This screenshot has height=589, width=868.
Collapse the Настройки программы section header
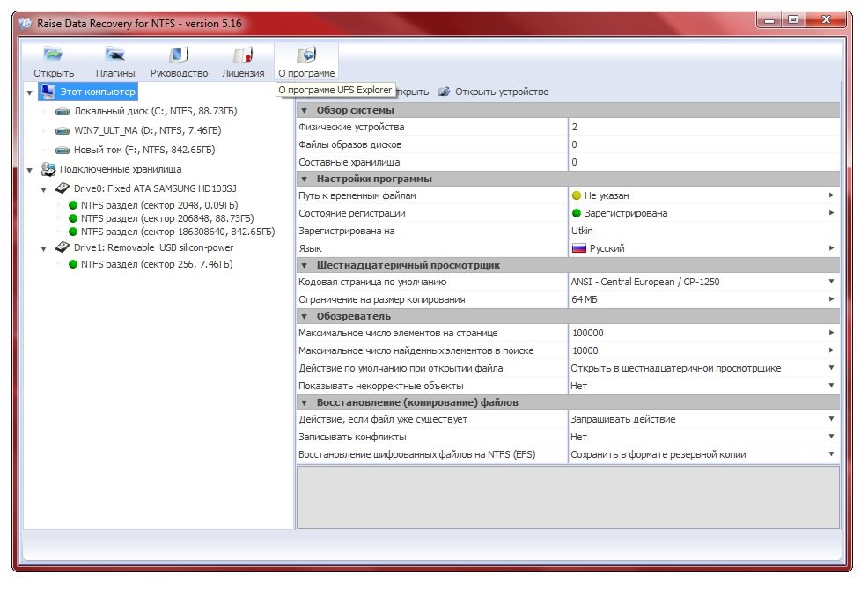point(305,180)
